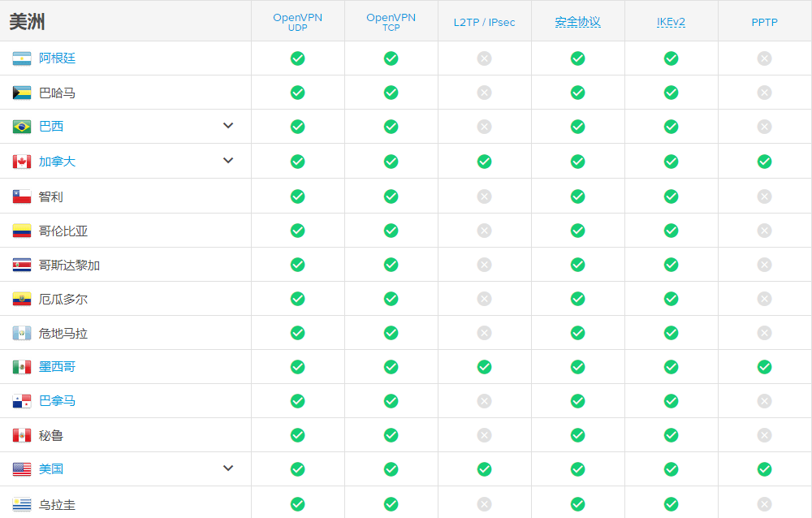Click the OpenVPN TCP column header
This screenshot has width=812, height=518.
point(391,22)
